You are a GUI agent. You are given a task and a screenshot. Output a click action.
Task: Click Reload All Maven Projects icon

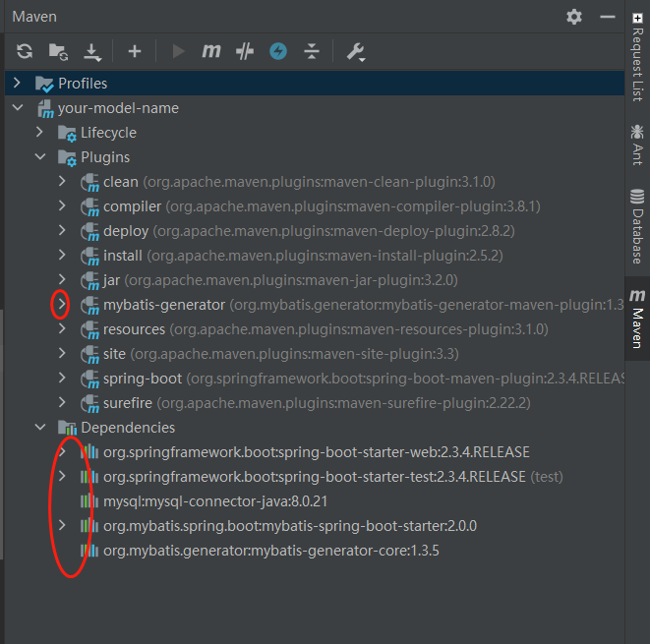click(25, 51)
